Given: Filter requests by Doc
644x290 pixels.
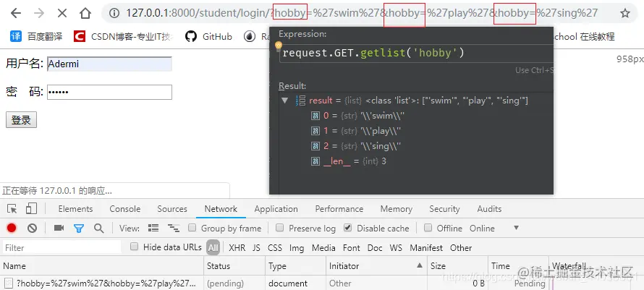Looking at the screenshot, I should 375,247.
